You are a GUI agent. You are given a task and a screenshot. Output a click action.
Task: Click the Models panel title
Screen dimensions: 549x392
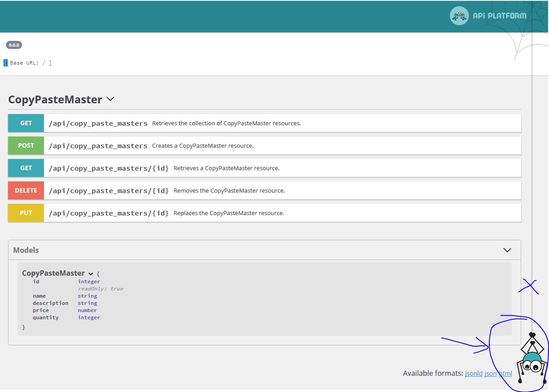pos(26,250)
